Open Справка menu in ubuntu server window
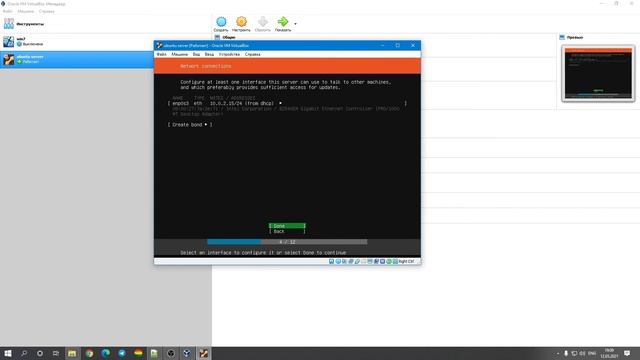 [253, 54]
